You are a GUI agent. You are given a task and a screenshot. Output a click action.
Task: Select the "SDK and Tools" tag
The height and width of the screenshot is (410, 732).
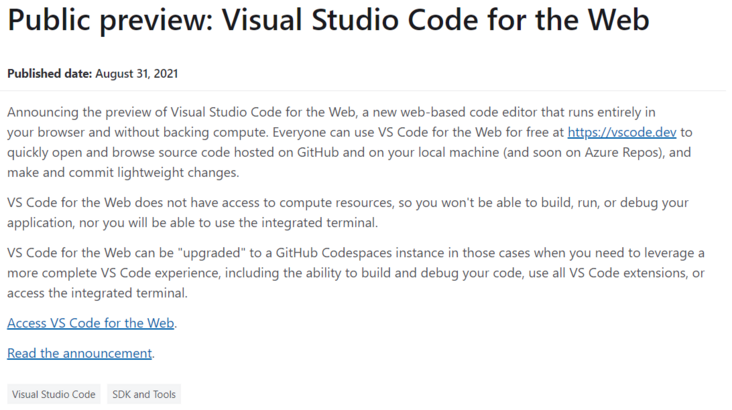coord(144,395)
